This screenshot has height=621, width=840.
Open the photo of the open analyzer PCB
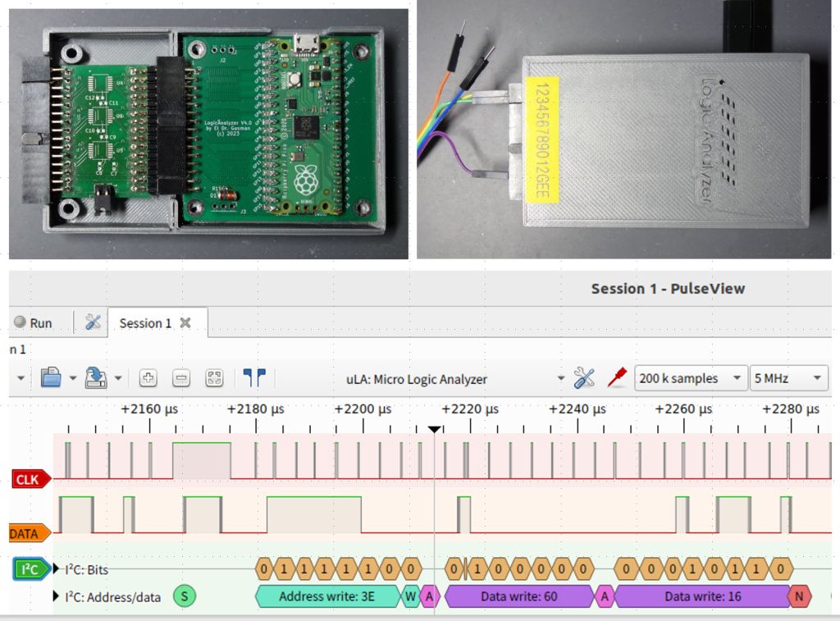coord(209,134)
